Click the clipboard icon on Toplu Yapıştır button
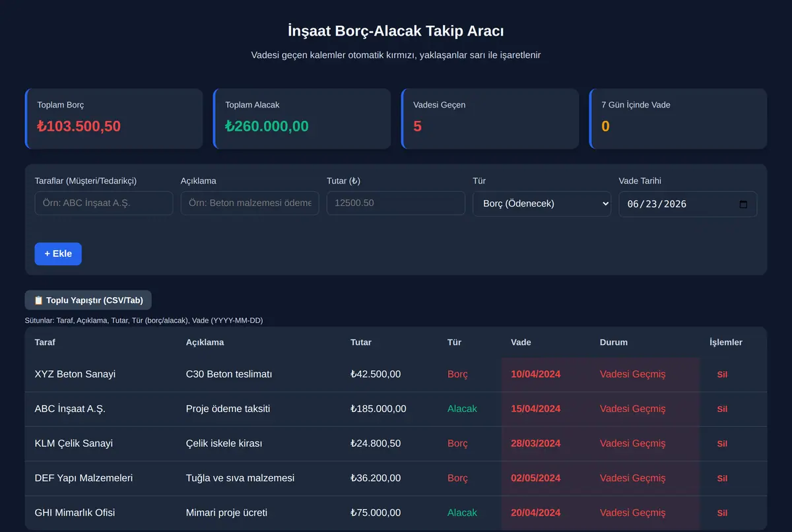The height and width of the screenshot is (532, 792). (x=38, y=300)
